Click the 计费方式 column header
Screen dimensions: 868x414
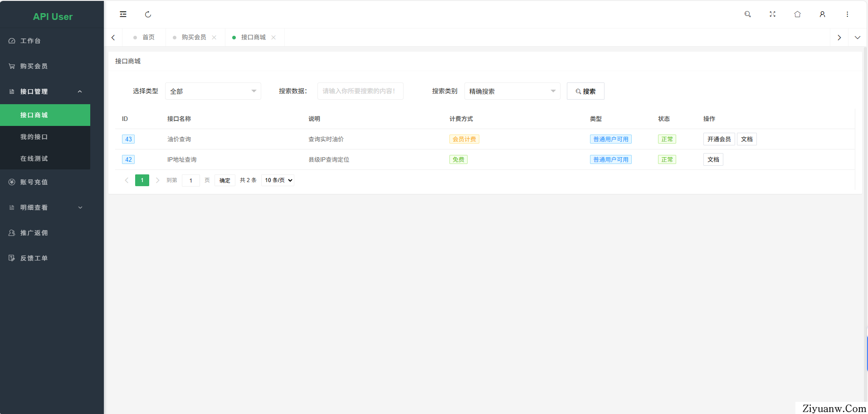pos(461,119)
